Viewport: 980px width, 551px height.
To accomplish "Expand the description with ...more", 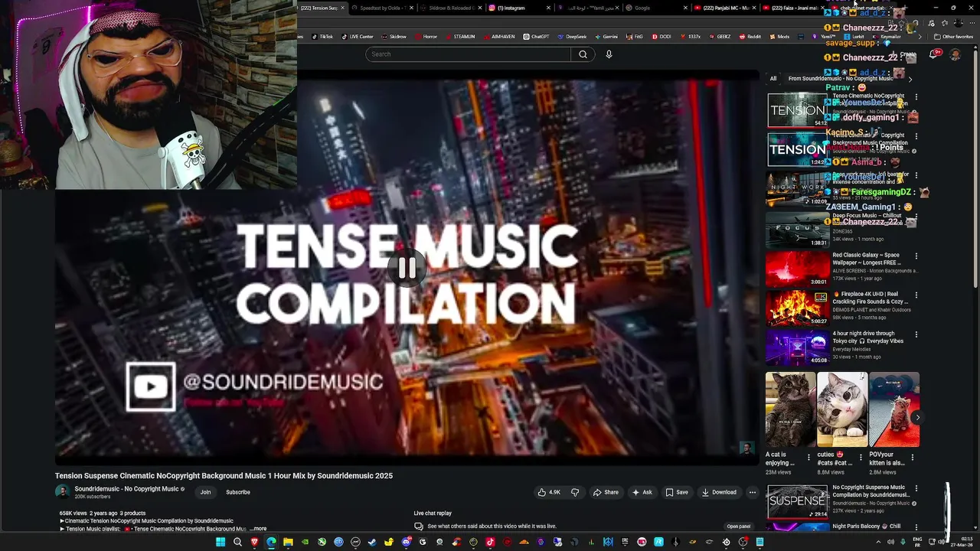I will click(258, 529).
